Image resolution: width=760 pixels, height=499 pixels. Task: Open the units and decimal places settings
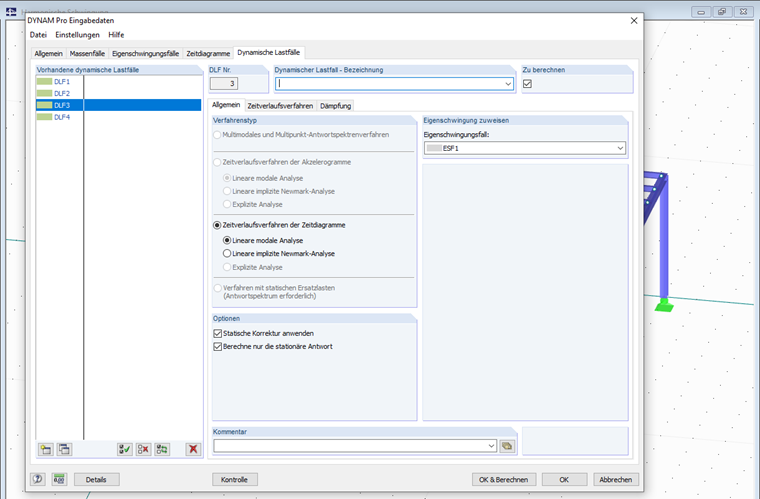click(x=59, y=479)
